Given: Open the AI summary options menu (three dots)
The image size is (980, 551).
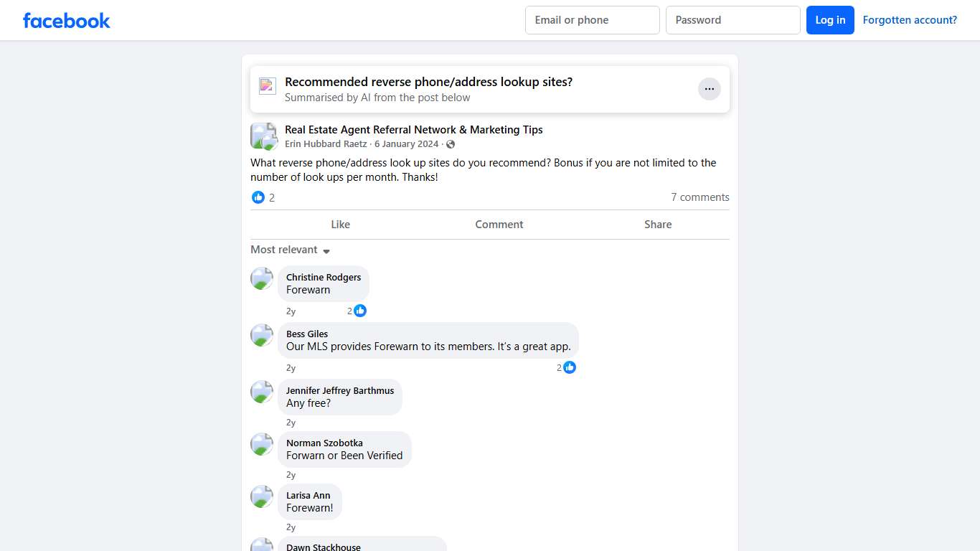Looking at the screenshot, I should (709, 88).
